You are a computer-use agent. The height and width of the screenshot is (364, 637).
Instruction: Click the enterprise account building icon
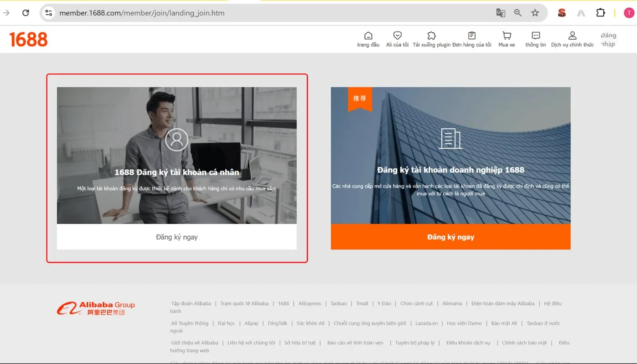pyautogui.click(x=450, y=138)
